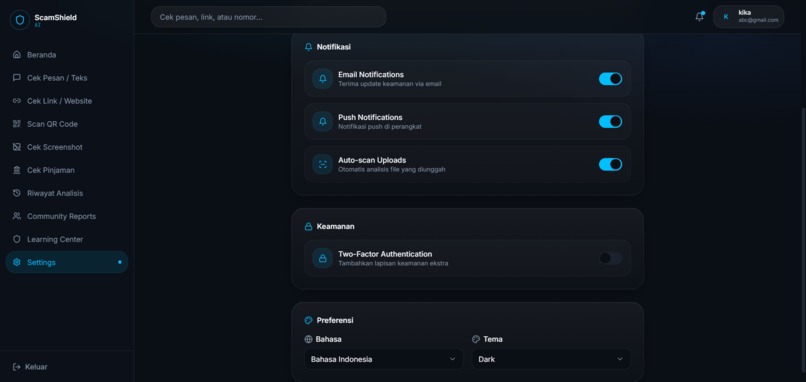Click the Notifikasi section heading

tap(334, 47)
